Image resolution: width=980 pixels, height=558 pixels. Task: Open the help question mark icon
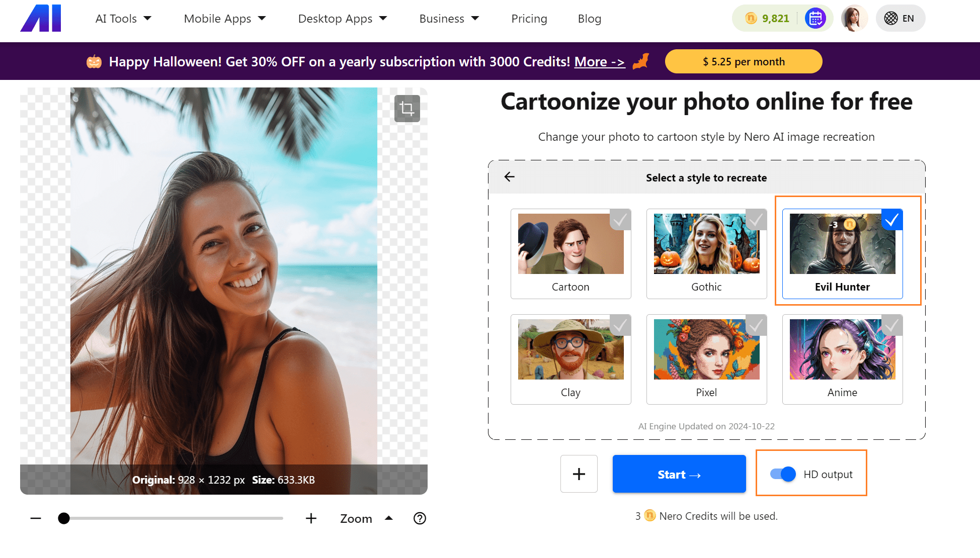pyautogui.click(x=420, y=518)
